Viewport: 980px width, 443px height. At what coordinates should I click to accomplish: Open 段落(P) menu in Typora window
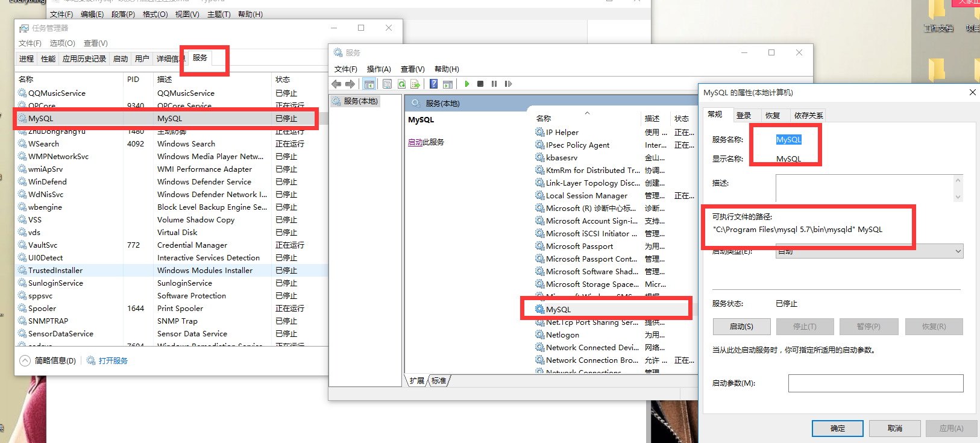coord(123,14)
